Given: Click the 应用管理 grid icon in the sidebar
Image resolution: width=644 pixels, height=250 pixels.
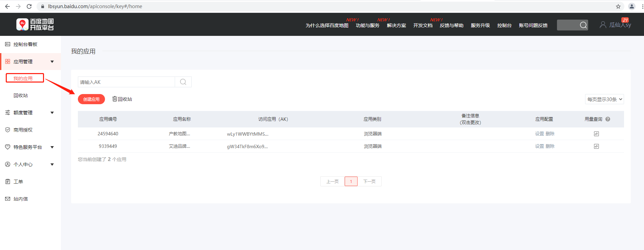Looking at the screenshot, I should click(x=7, y=62).
